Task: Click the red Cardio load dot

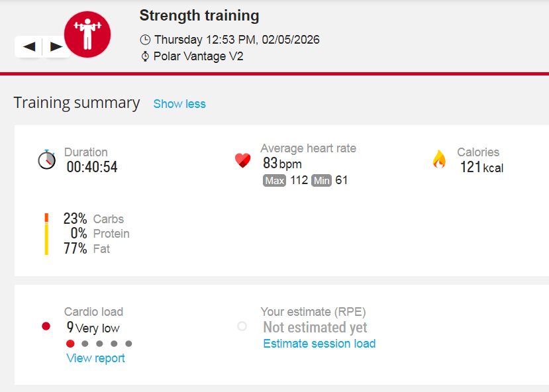Action: pos(46,326)
